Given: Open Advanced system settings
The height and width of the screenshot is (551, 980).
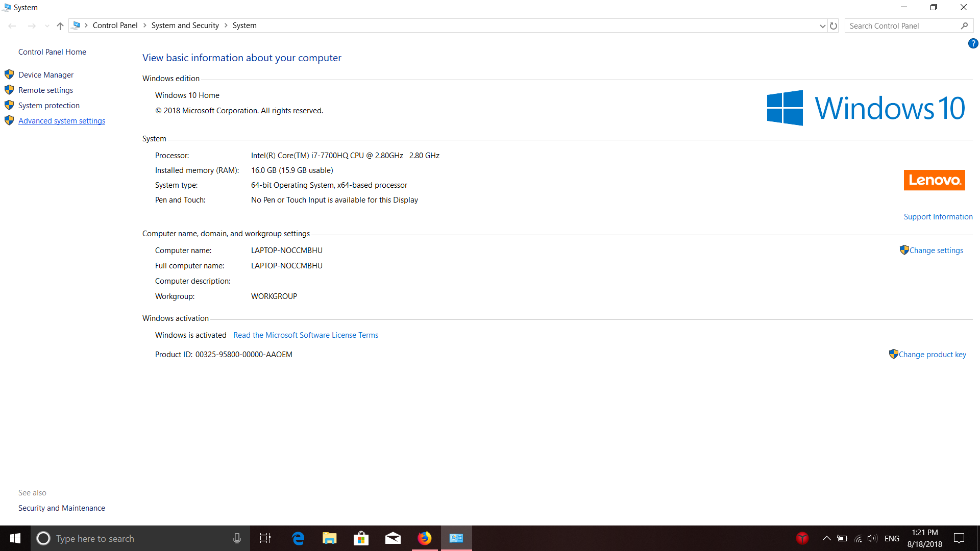Looking at the screenshot, I should coord(62,121).
